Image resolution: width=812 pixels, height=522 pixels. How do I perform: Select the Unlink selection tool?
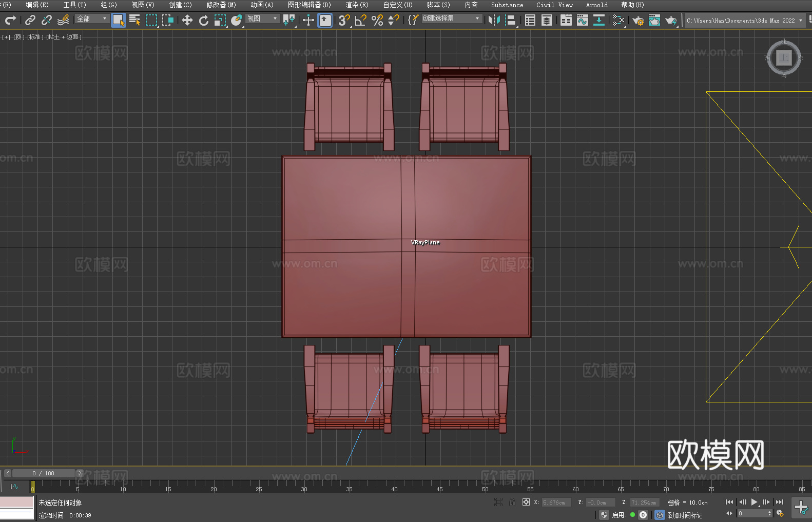(x=47, y=20)
